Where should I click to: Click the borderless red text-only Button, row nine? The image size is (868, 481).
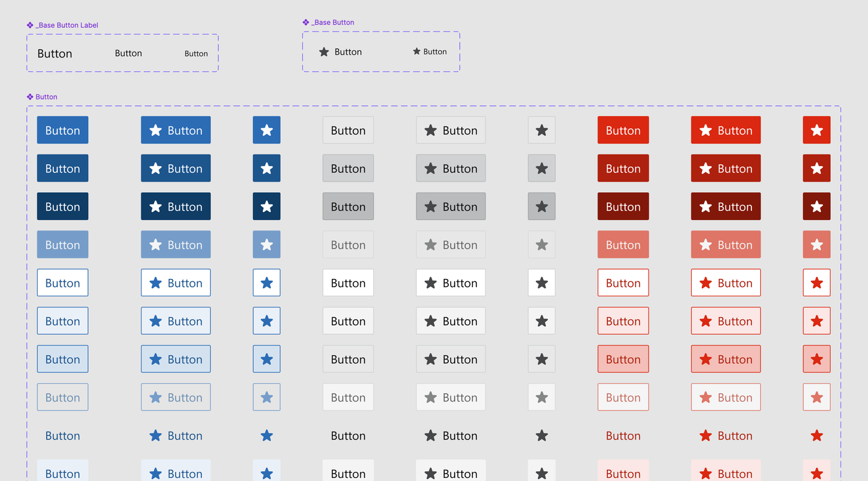pyautogui.click(x=623, y=435)
